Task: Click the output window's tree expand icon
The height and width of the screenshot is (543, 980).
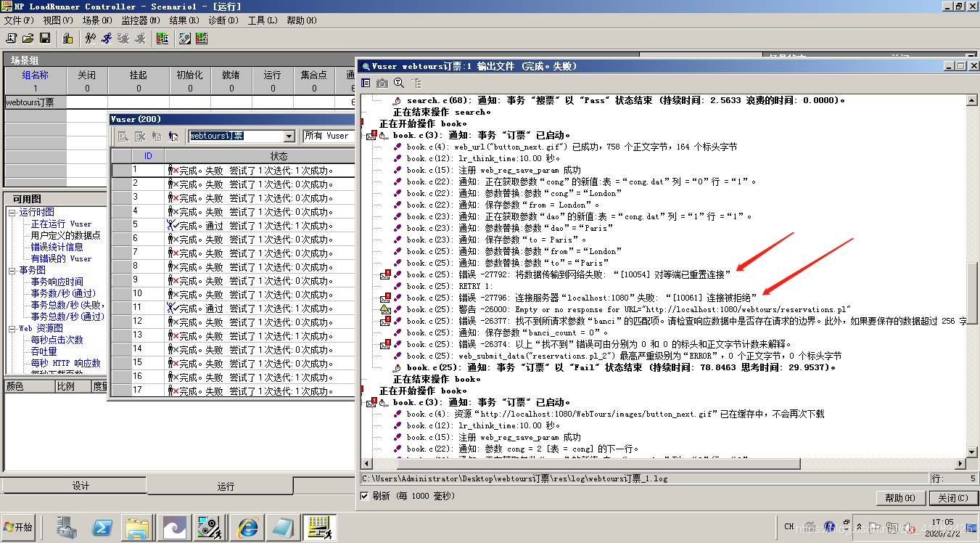Action: pyautogui.click(x=416, y=83)
